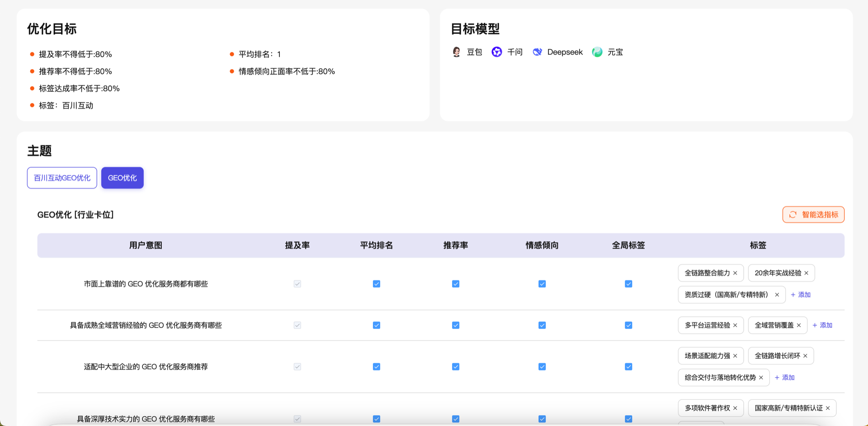This screenshot has width=868, height=426.
Task: Click the 千问 model logo icon
Action: (x=497, y=52)
